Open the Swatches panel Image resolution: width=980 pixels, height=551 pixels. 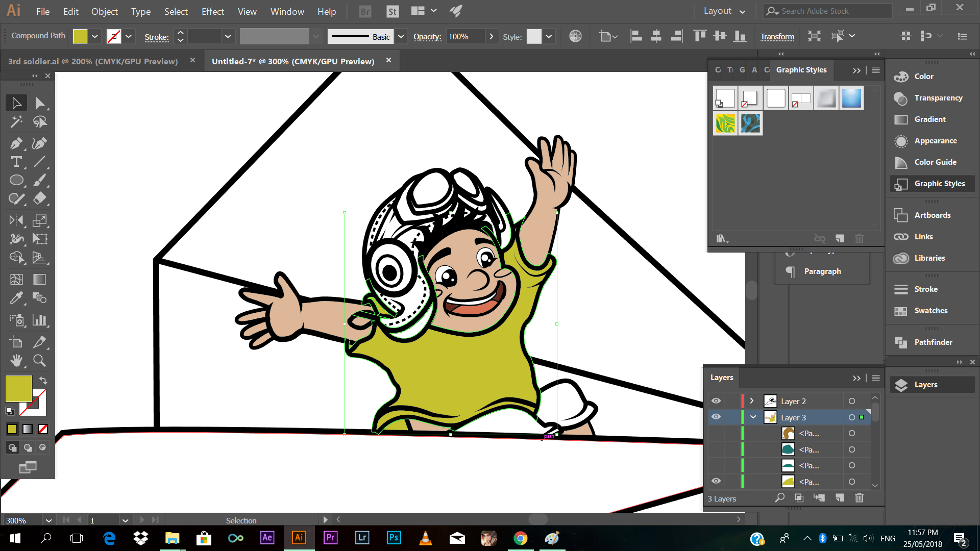click(932, 310)
